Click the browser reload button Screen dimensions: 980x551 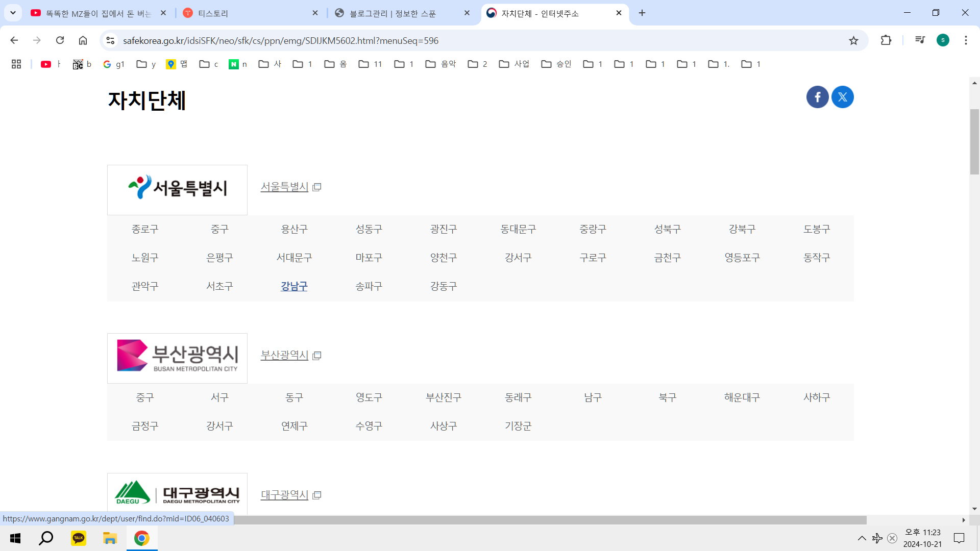click(60, 40)
